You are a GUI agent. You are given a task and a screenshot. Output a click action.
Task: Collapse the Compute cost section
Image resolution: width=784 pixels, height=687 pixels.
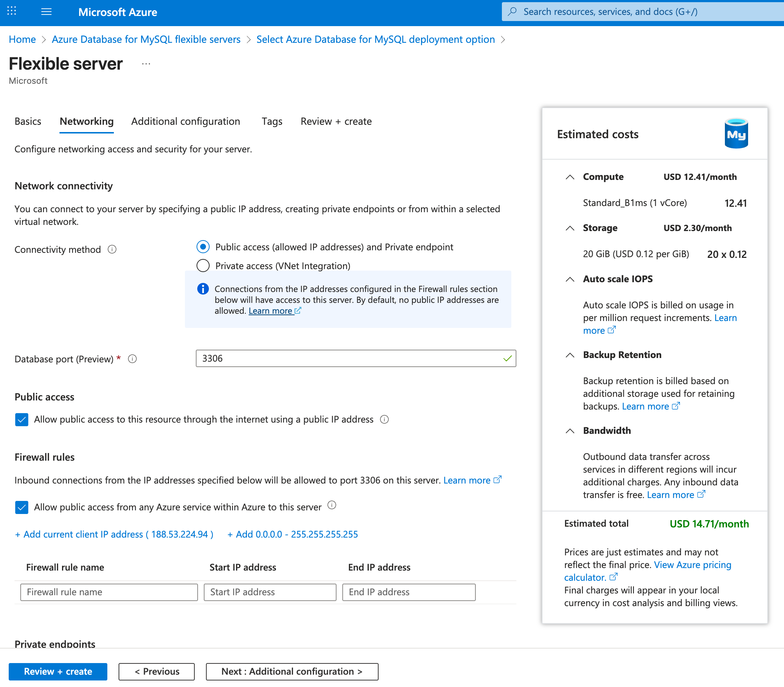[570, 177]
